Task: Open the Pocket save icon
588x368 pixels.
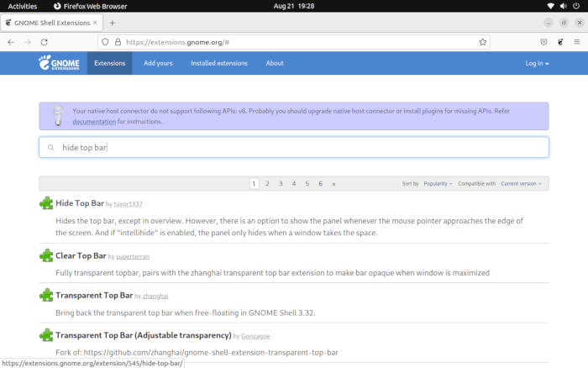Action: click(x=543, y=42)
